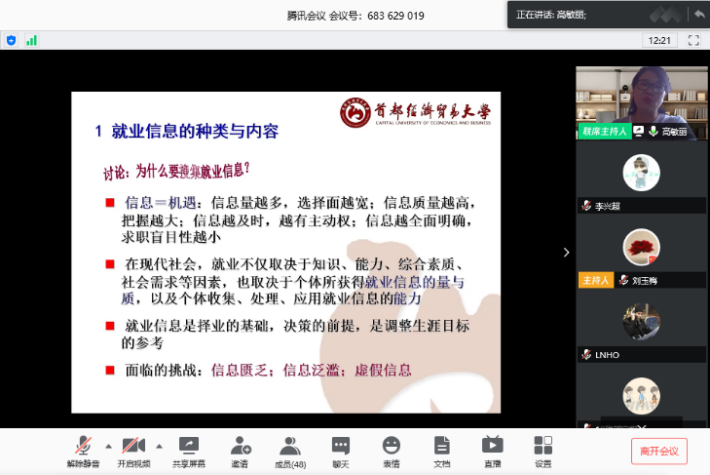Image resolution: width=710 pixels, height=475 pixels.
Task: Turn on camera with 开启视频
Action: 134,449
